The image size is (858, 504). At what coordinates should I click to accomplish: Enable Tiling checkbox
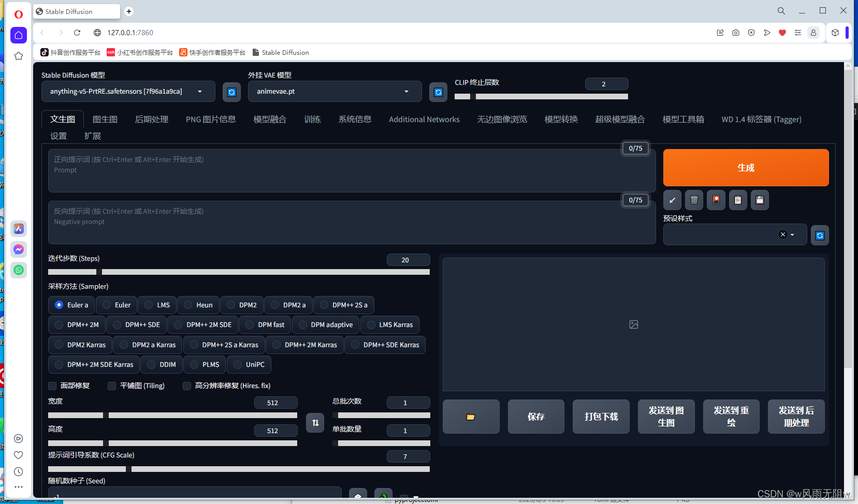coord(112,386)
